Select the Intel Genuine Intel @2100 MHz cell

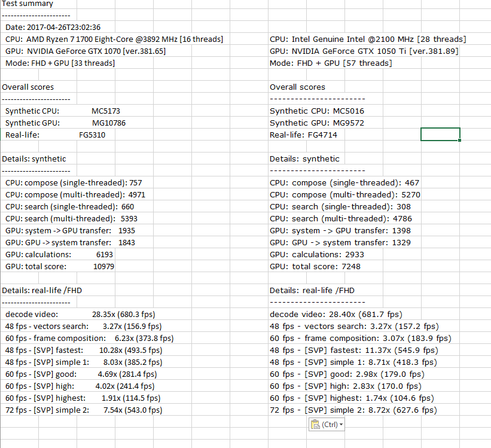368,39
